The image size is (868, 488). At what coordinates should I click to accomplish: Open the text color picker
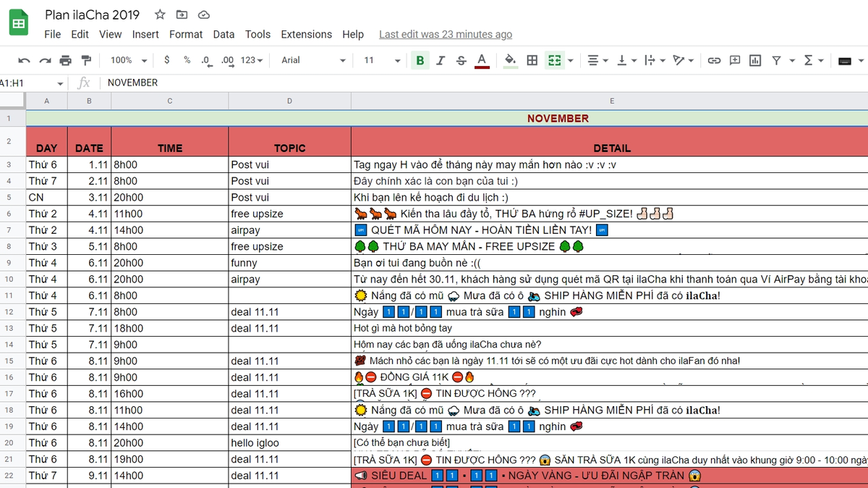[x=482, y=60]
